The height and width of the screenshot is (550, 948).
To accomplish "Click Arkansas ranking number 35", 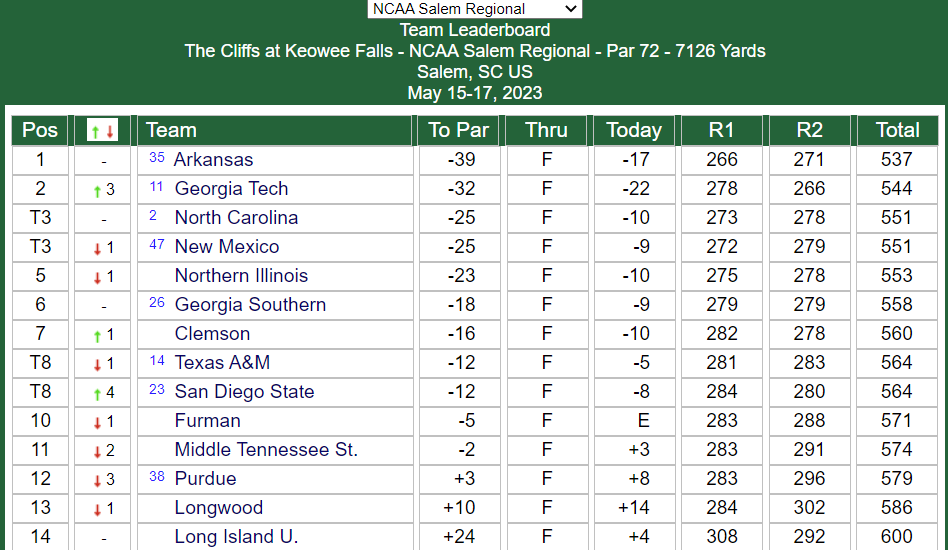I will coord(157,158).
